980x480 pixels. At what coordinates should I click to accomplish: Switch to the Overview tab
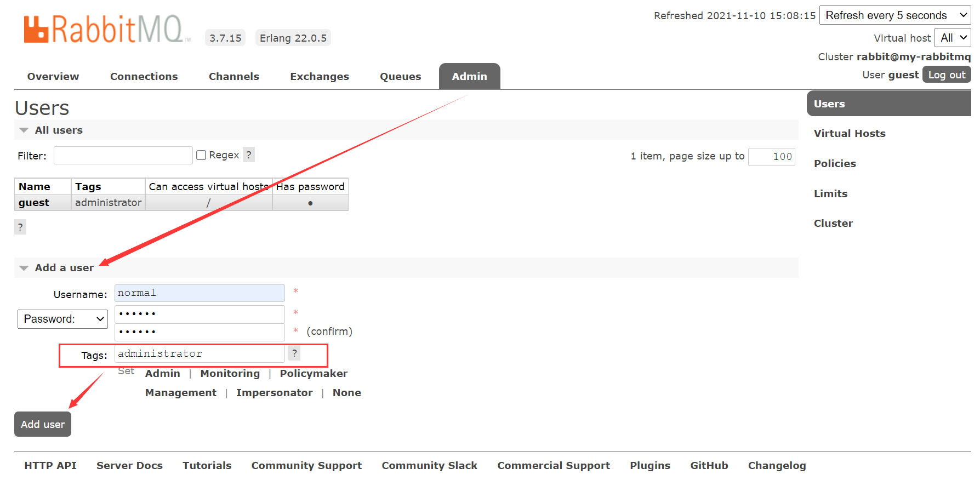pos(53,76)
